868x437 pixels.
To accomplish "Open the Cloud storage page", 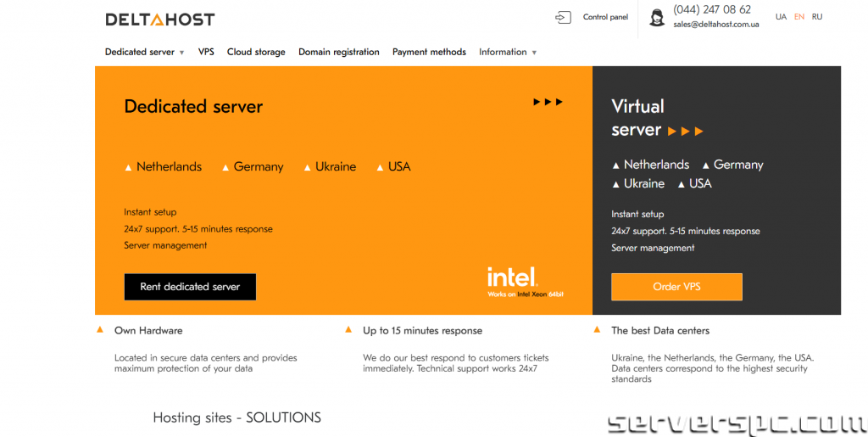I will (256, 52).
